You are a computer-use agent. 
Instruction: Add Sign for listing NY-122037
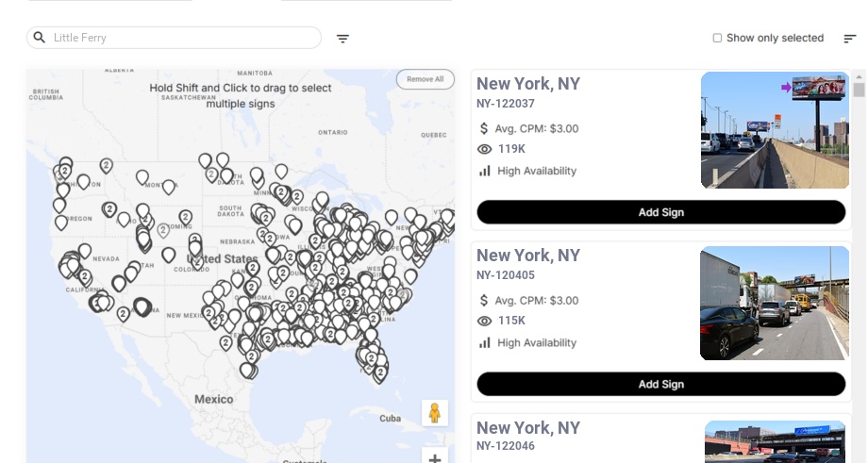[660, 212]
